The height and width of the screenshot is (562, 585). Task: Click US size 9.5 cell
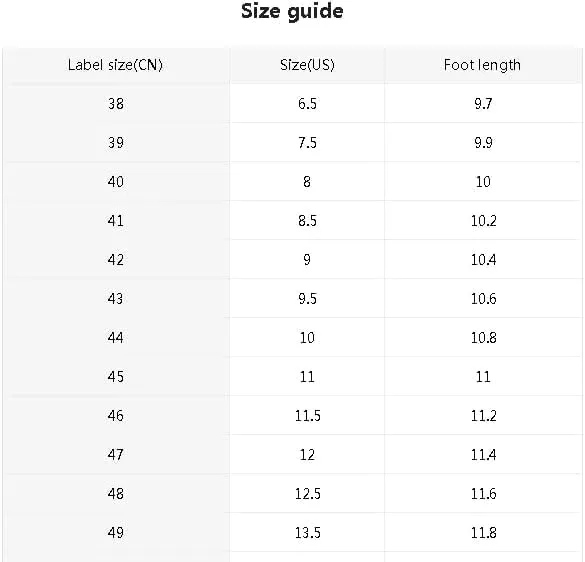[x=307, y=299]
